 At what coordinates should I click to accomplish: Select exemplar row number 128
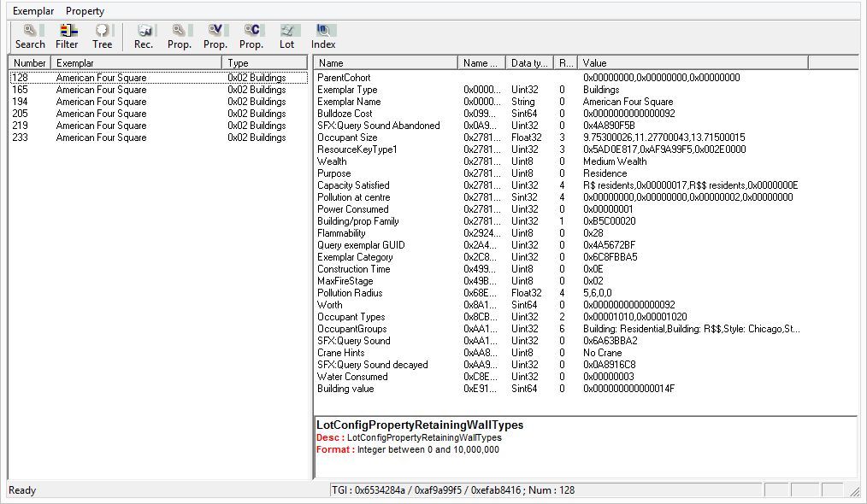tap(159, 78)
